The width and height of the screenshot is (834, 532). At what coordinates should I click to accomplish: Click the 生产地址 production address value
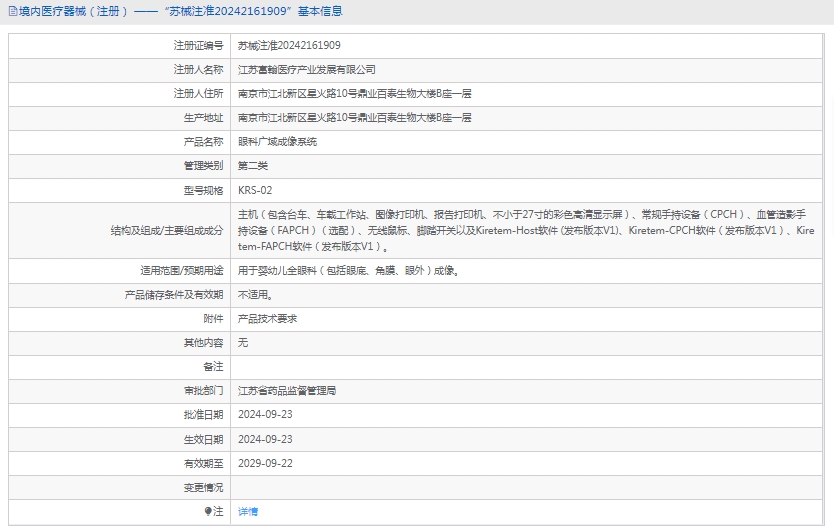point(354,117)
